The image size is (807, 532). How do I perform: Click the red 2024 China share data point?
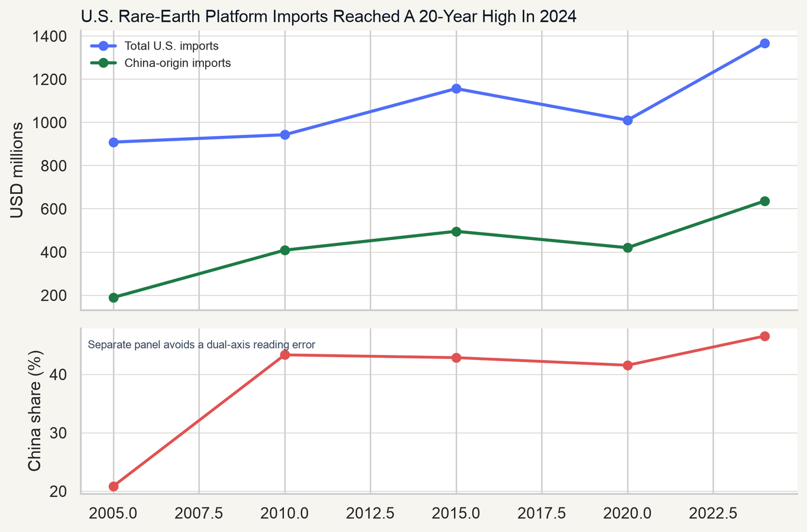tap(764, 336)
